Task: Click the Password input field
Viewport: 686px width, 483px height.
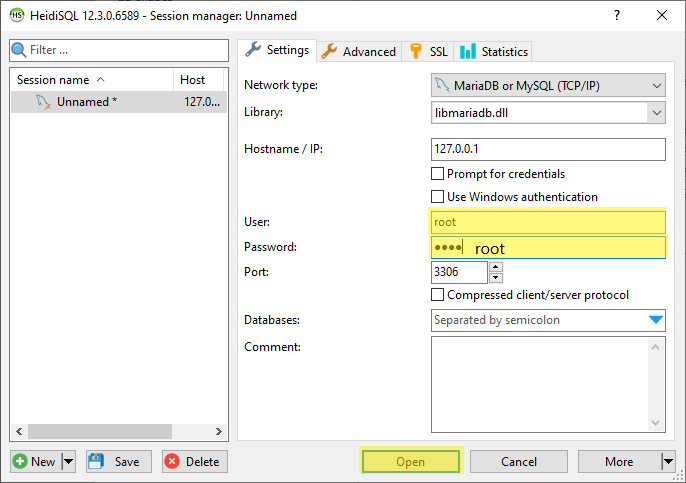Action: click(x=548, y=247)
